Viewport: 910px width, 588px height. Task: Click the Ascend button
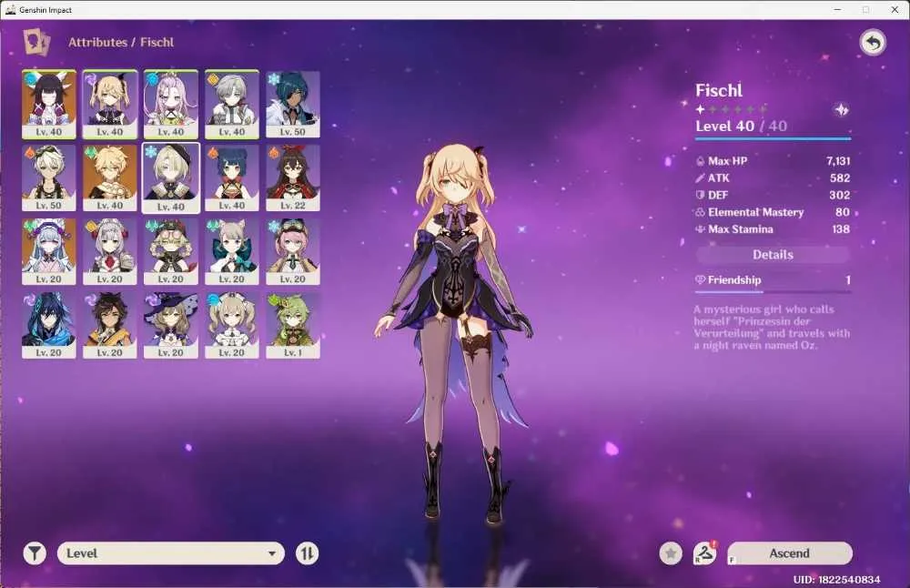click(x=790, y=553)
